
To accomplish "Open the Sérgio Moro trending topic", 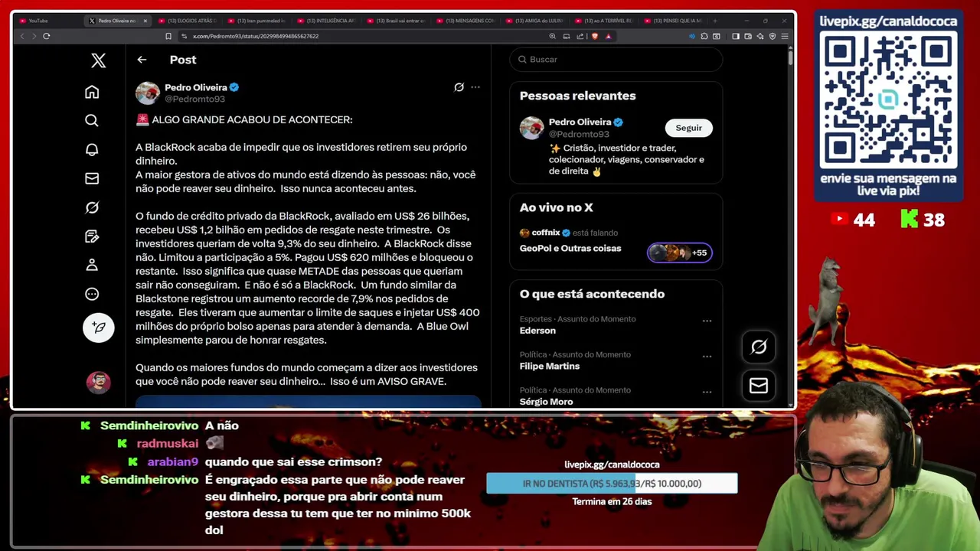I will [546, 402].
